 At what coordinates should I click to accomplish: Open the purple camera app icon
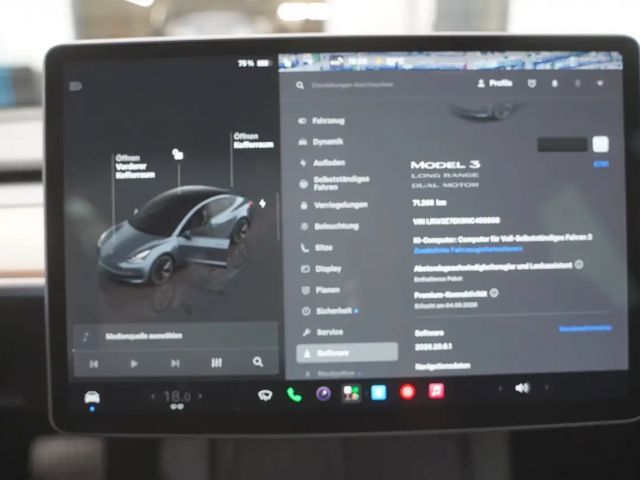[x=323, y=393]
